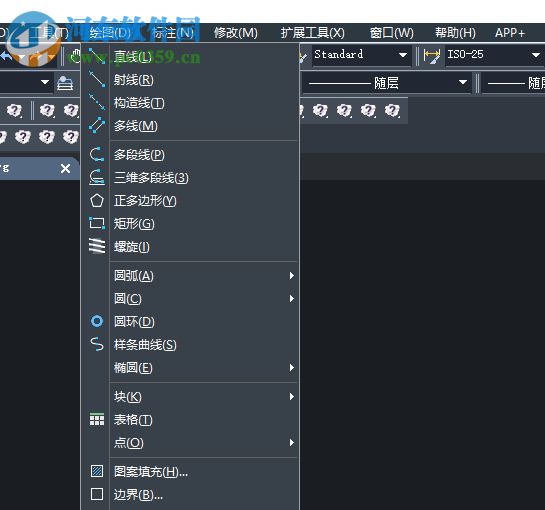Click the donut ring icon beside 圆环
The height and width of the screenshot is (510, 545).
click(97, 321)
